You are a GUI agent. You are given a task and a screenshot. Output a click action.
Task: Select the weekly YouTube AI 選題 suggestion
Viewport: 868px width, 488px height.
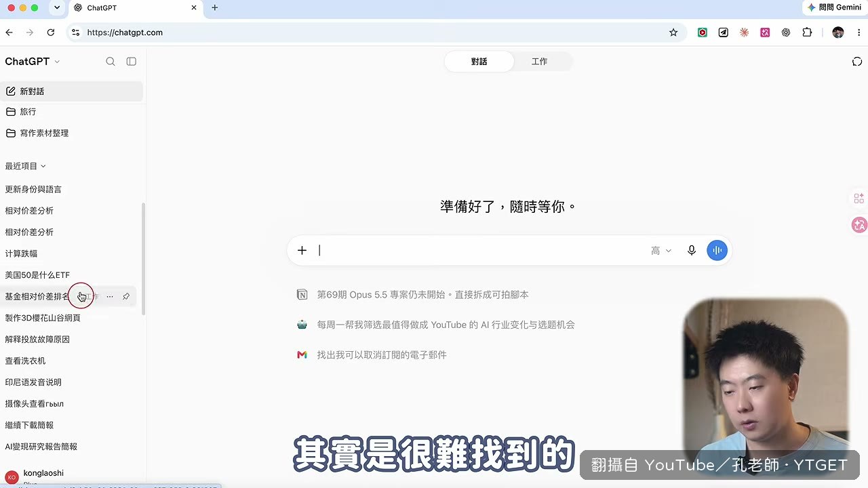coord(436,325)
